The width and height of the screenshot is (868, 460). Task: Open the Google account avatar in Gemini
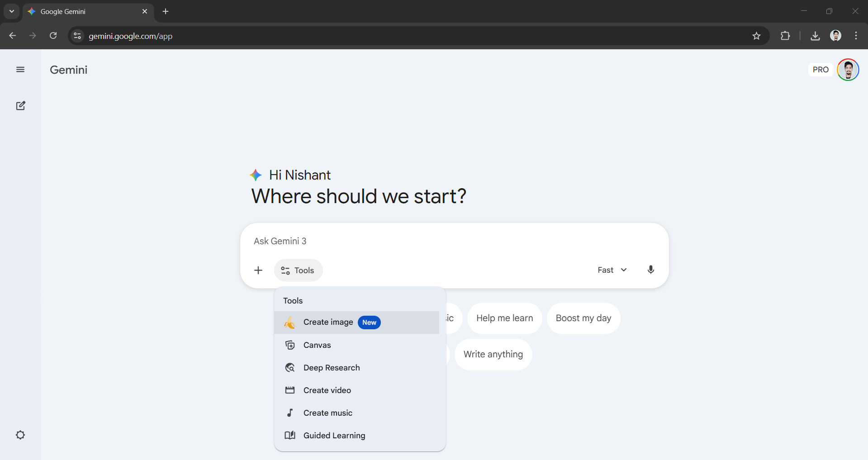(x=848, y=70)
